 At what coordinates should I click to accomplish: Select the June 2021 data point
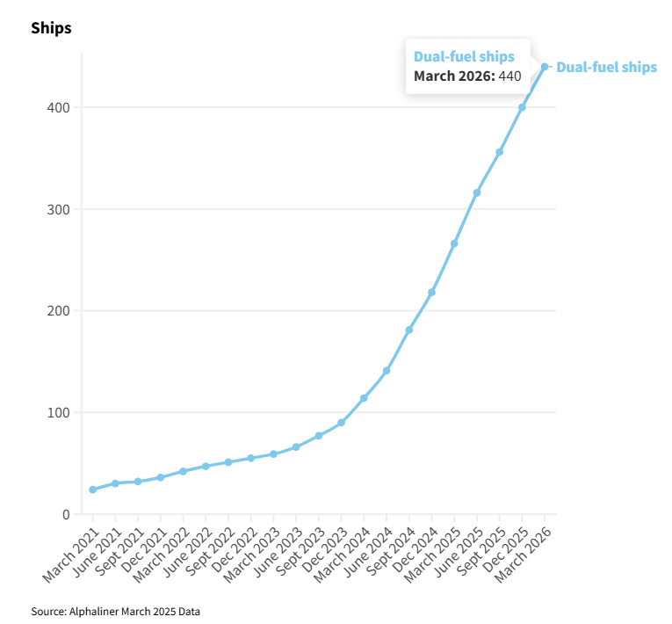pyautogui.click(x=115, y=483)
